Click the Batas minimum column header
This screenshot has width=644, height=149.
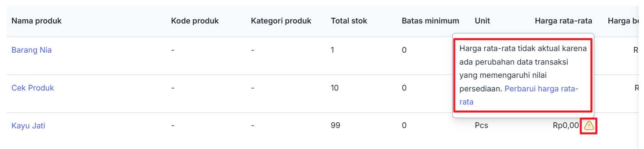click(x=430, y=21)
